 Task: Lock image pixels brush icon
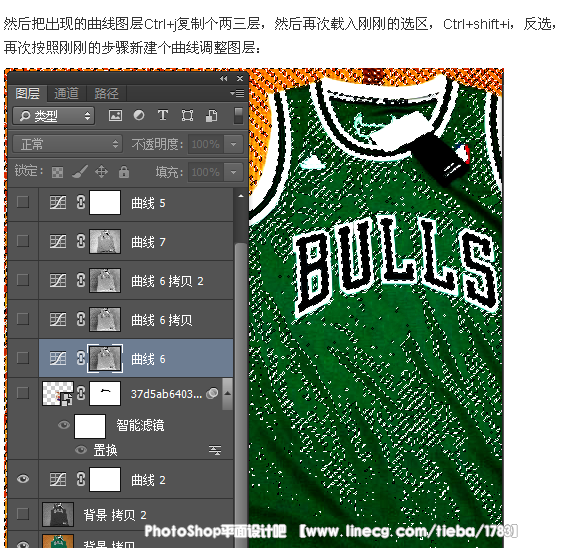coord(80,172)
